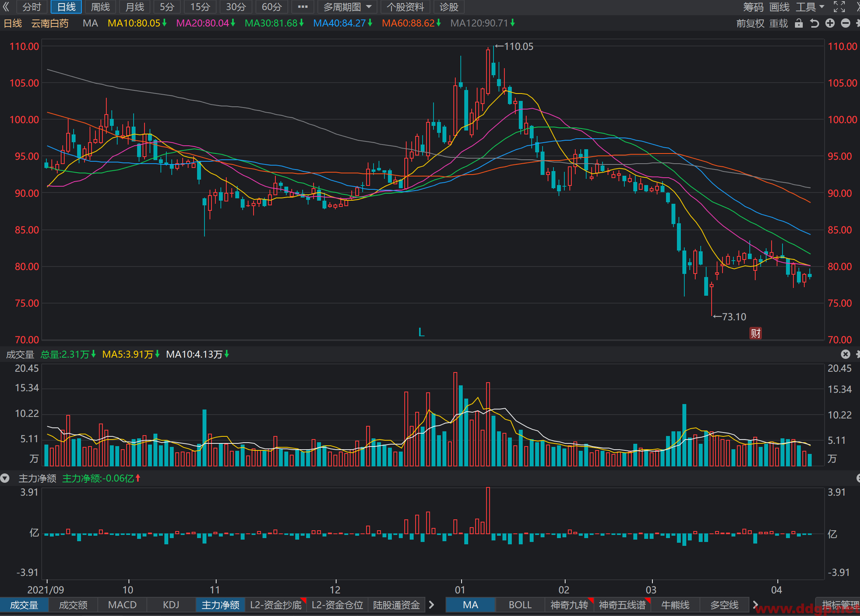Viewport: 860px width, 616px height.
Task: Open the 个股资料 stock info page
Action: click(405, 7)
